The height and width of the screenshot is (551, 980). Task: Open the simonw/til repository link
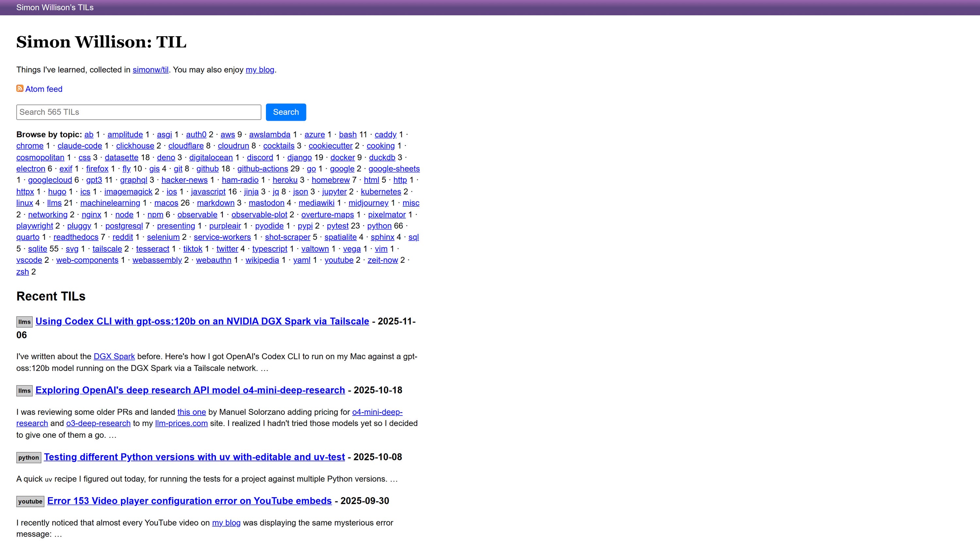coord(150,70)
